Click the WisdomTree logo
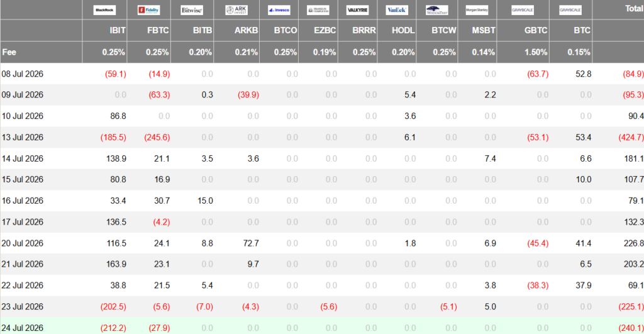The width and height of the screenshot is (644, 334). [x=437, y=10]
